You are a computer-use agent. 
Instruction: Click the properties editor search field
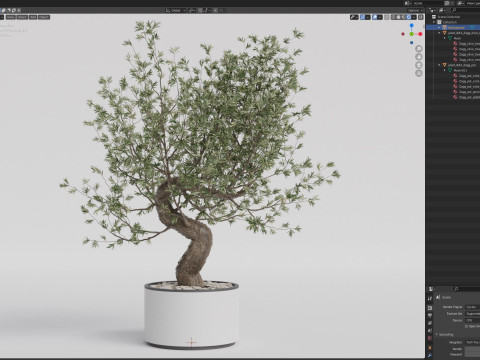click(x=467, y=289)
